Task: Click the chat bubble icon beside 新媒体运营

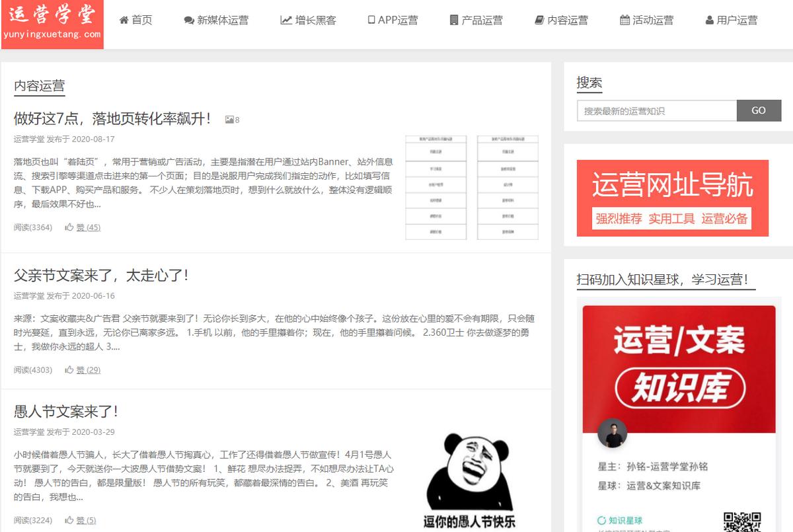Action: 190,20
